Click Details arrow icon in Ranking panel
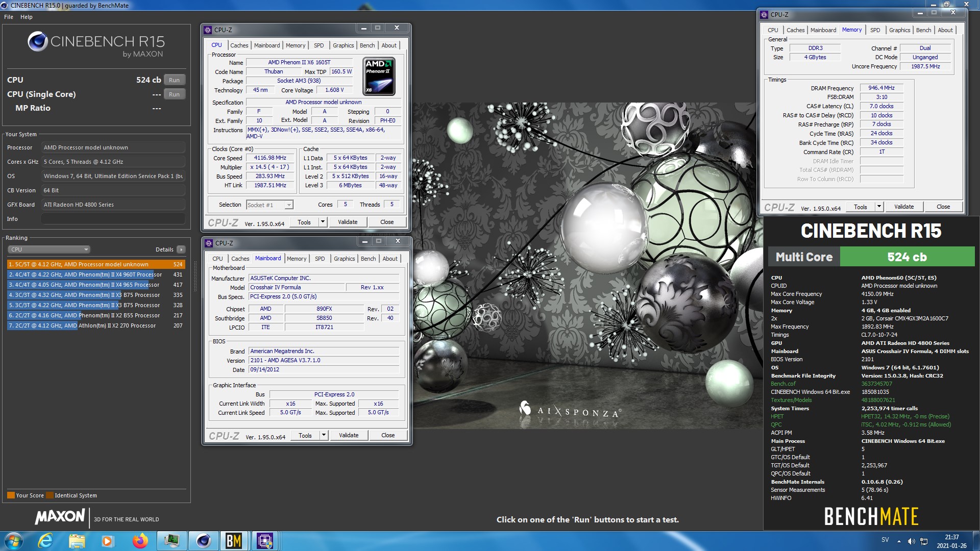This screenshot has height=551, width=980. coord(181,249)
